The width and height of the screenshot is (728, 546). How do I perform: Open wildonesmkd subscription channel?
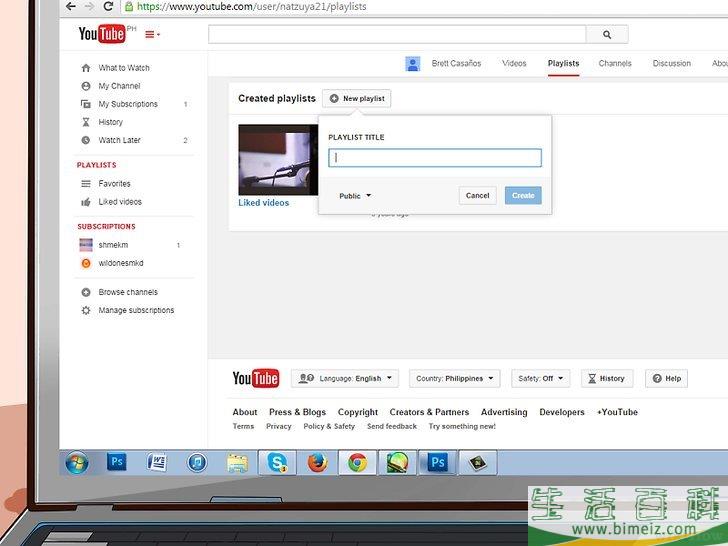tap(121, 263)
